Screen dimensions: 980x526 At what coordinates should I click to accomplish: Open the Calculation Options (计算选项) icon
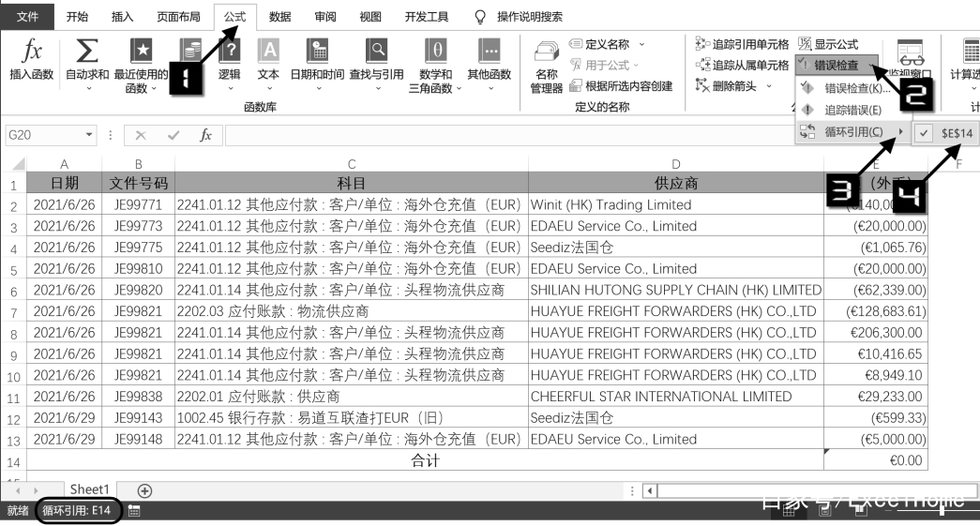971,53
